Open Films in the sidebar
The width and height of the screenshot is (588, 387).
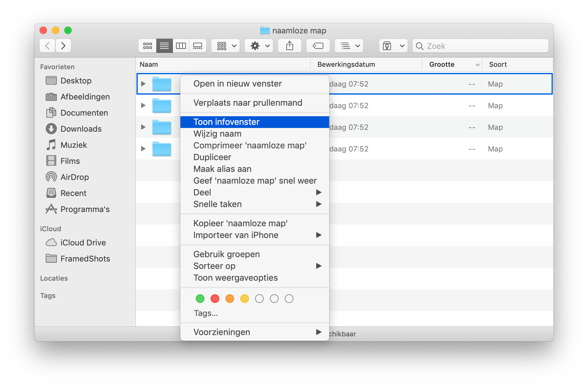coord(63,161)
